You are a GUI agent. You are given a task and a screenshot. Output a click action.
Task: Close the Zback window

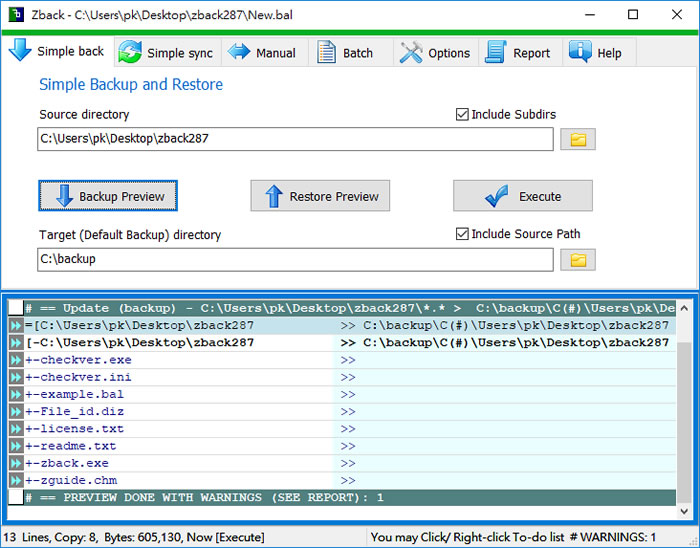[676, 15]
